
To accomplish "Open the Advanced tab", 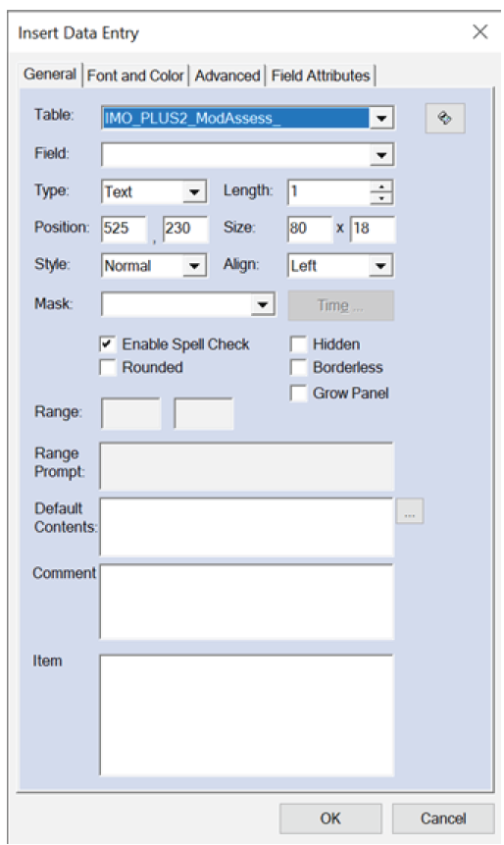I will pos(227,76).
